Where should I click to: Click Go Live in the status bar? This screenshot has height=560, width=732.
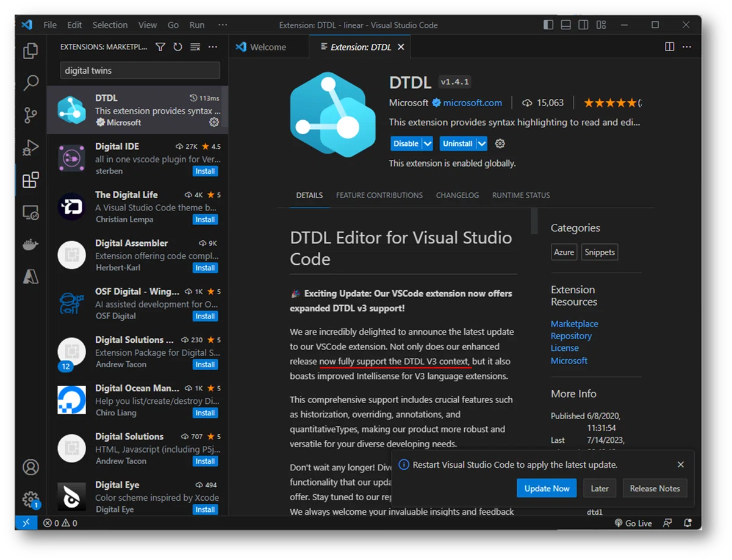(633, 523)
